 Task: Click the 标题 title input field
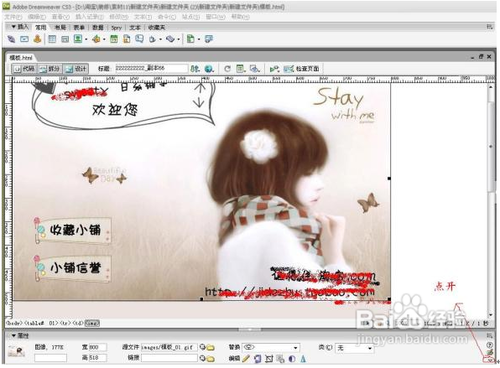pyautogui.click(x=151, y=68)
